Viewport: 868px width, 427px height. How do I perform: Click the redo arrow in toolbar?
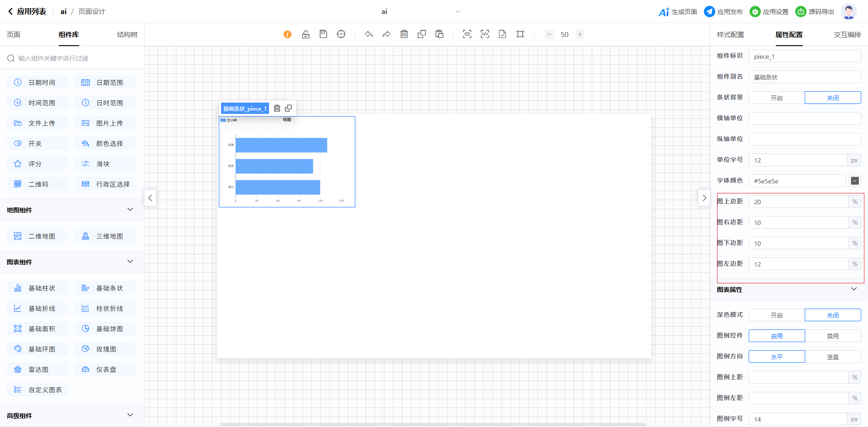386,34
